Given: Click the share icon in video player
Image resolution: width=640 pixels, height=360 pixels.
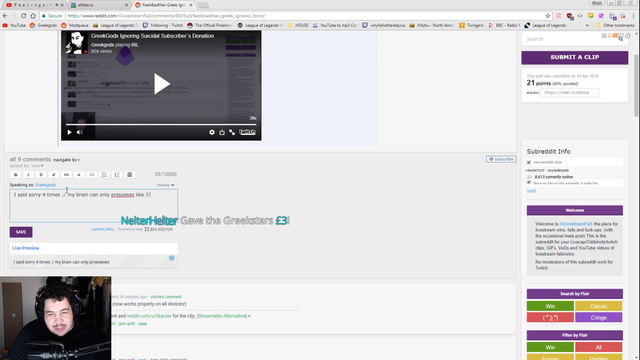Looking at the screenshot, I should 222,132.
